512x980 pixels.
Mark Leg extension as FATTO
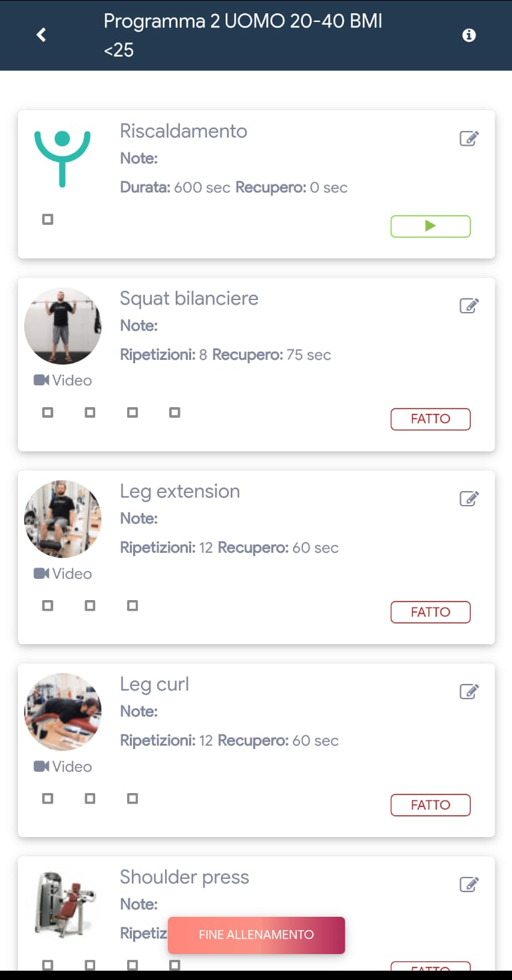click(430, 612)
